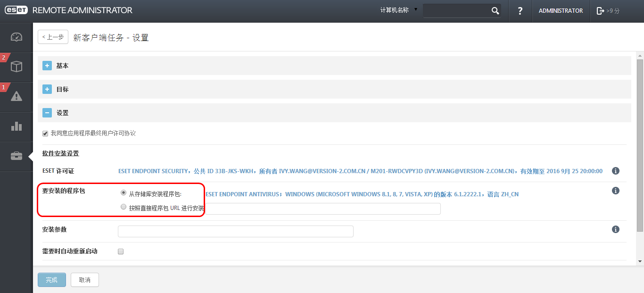Focus the top search input field

[x=456, y=11]
